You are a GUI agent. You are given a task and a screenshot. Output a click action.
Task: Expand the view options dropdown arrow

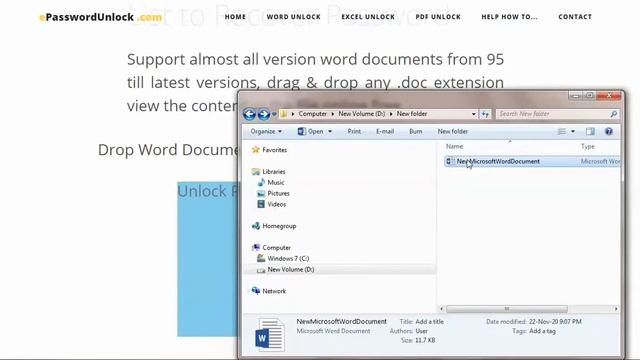pos(573,131)
